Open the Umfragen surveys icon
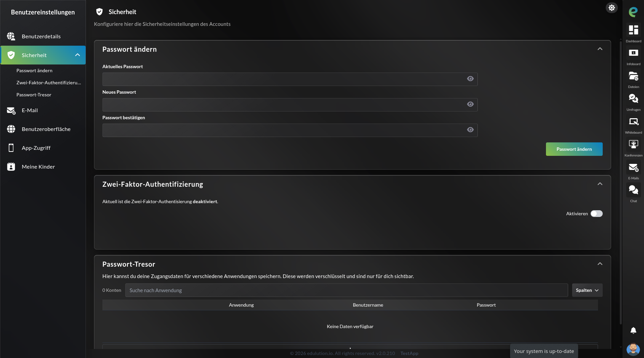The height and width of the screenshot is (358, 644). coord(633,98)
